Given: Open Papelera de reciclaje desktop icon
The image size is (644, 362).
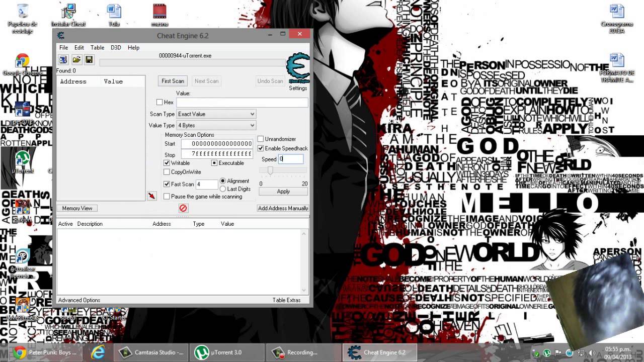Looking at the screenshot, I should 22,18.
